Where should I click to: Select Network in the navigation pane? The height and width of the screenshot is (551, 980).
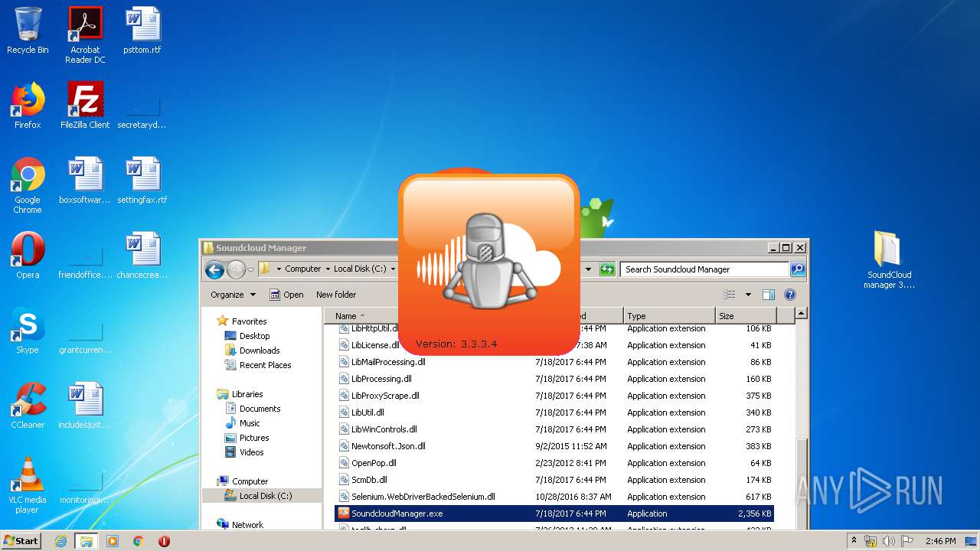[x=247, y=524]
